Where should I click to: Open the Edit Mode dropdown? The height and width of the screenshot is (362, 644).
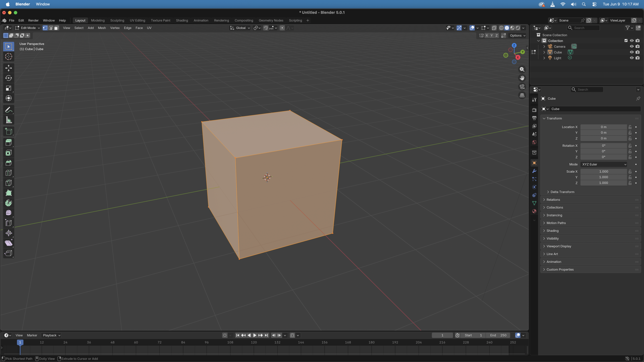tap(27, 28)
